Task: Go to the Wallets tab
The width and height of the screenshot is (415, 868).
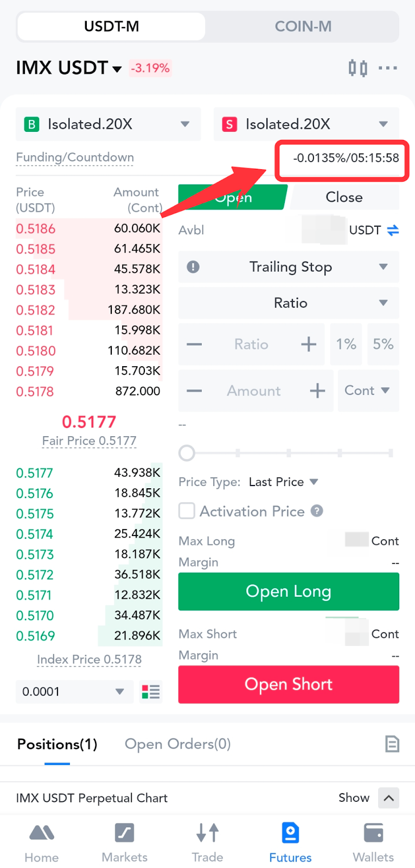Action: tap(373, 843)
